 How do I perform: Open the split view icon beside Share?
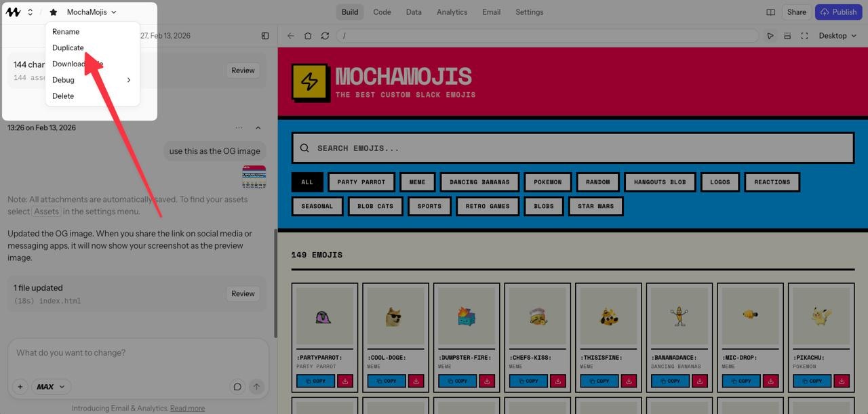[x=770, y=12]
